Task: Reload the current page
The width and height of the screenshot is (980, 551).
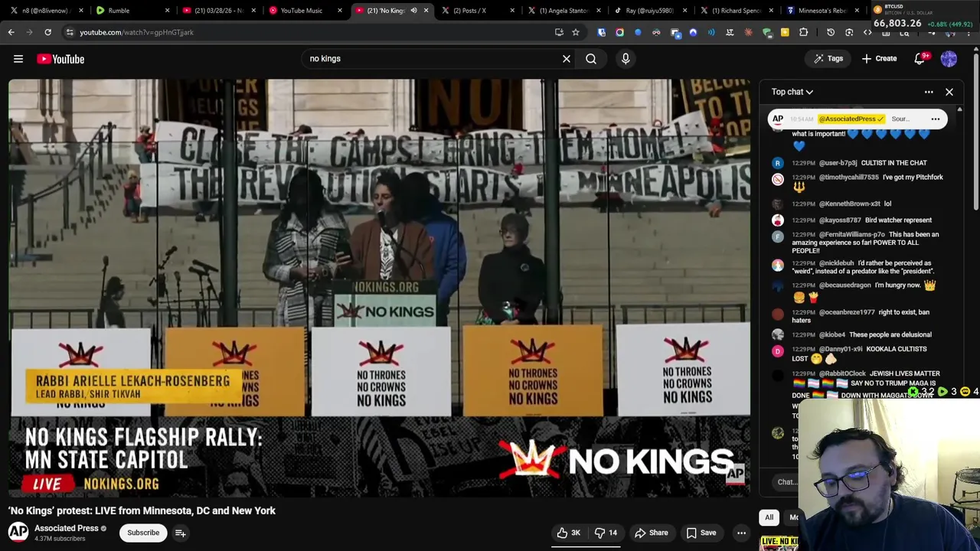Action: tap(47, 32)
